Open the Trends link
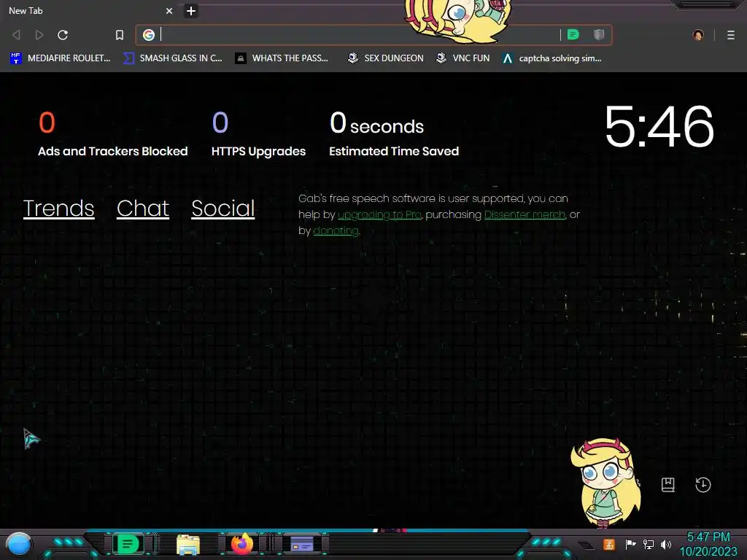 click(x=58, y=208)
